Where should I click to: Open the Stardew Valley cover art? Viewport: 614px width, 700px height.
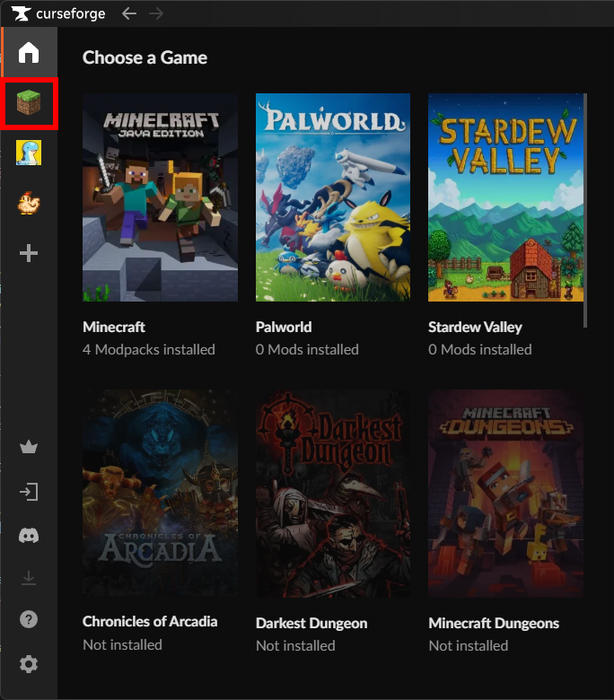point(505,197)
